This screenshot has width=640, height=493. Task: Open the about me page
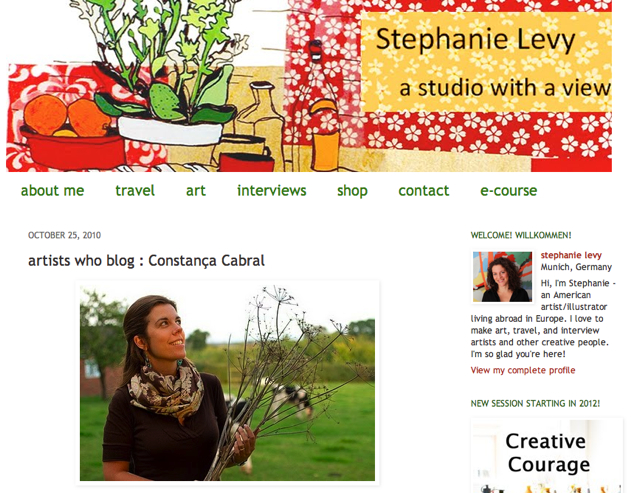[x=52, y=191]
